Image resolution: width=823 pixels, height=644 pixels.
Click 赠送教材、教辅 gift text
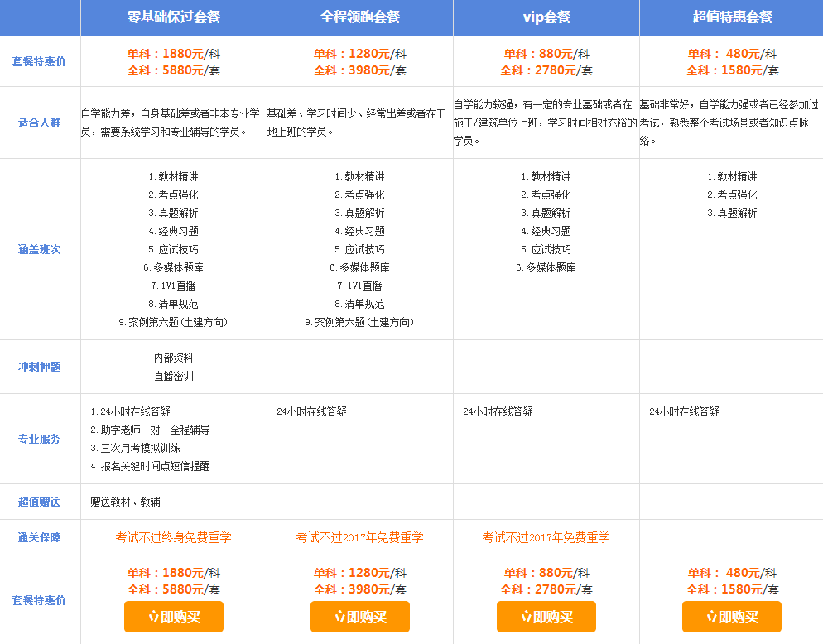point(126,502)
